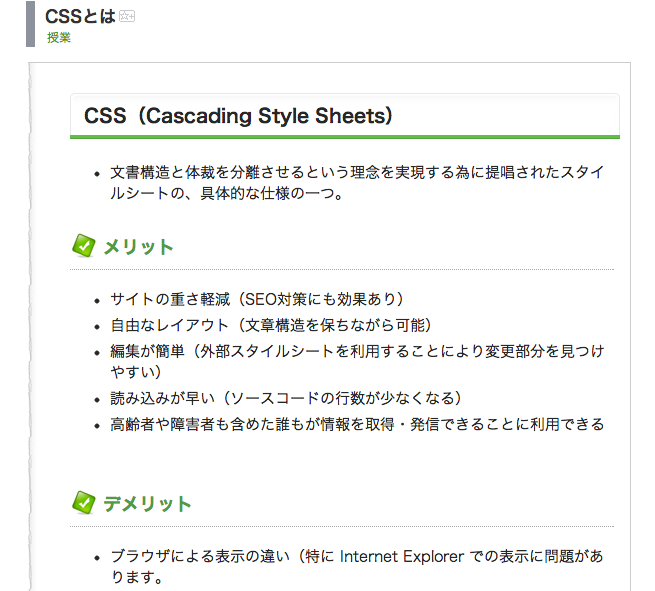
Task: Click the gray bar left of CSSとは title
Action: pos(30,24)
